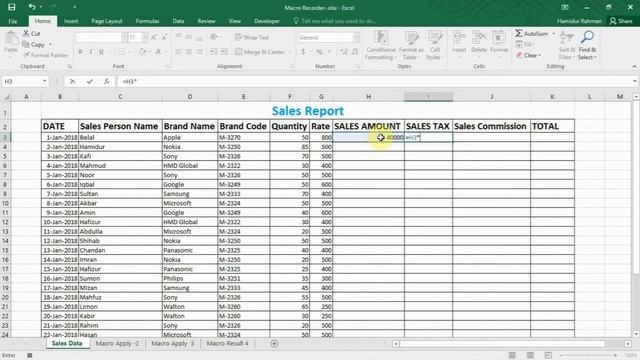Switch to the Page Layout tab
Viewport: 640px width, 360px height.
tap(107, 21)
